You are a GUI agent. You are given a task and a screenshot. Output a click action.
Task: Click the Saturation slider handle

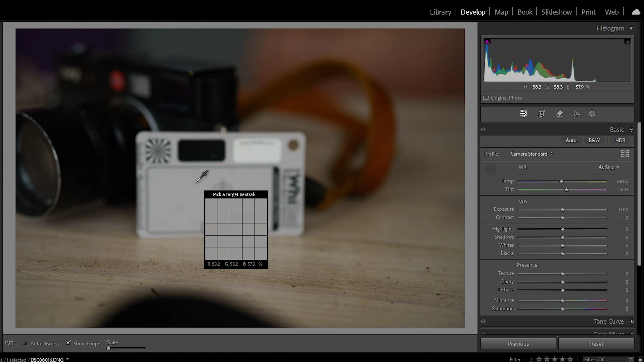pos(562,309)
